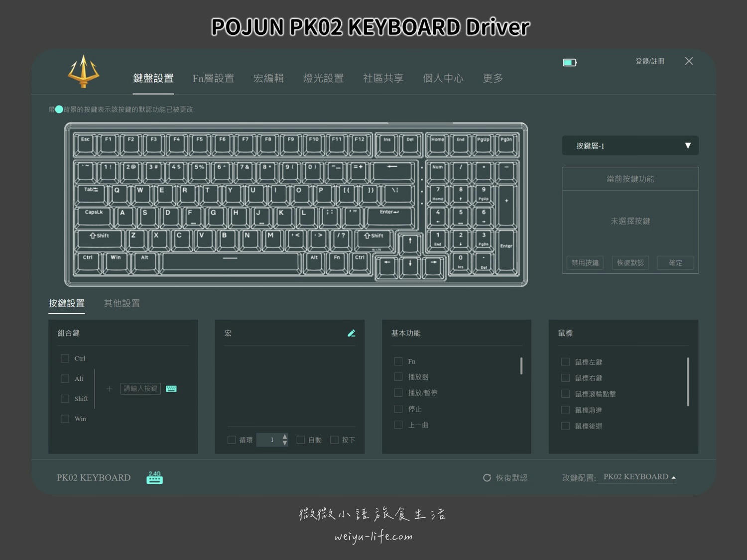Click the 登錄/註冊 login link
This screenshot has height=560, width=747.
pyautogui.click(x=650, y=61)
